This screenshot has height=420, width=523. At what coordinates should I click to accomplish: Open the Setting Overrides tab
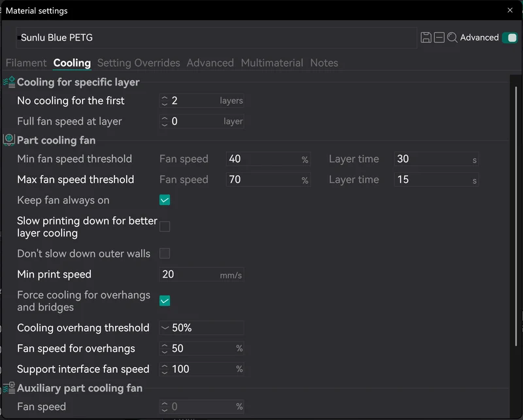point(139,63)
